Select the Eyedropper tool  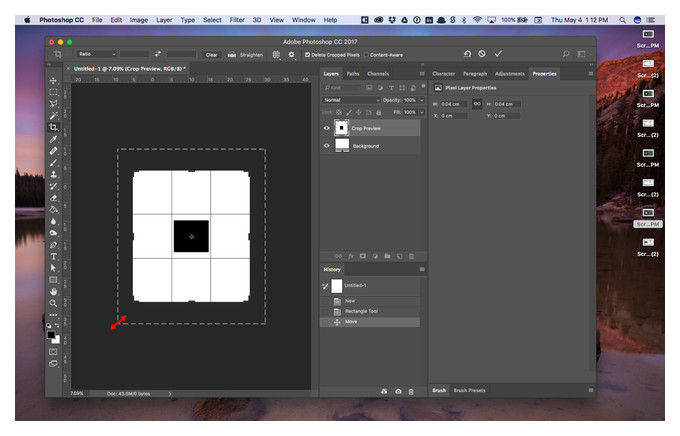pos(53,139)
